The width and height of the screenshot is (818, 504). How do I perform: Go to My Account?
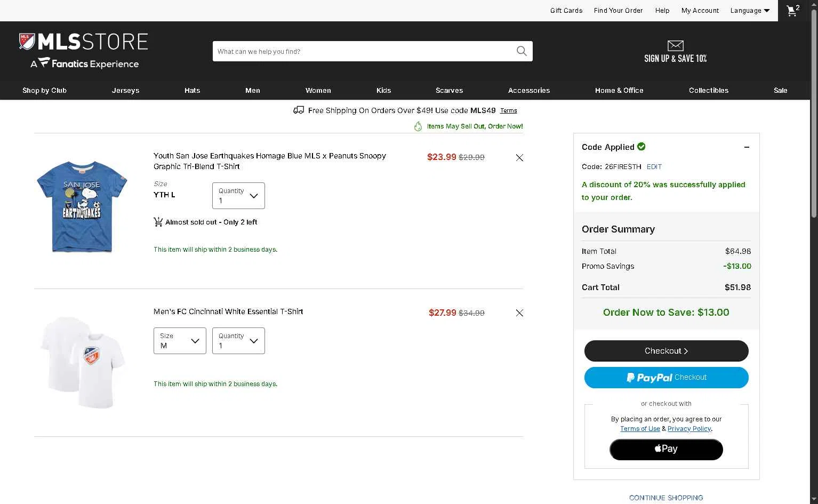point(700,11)
